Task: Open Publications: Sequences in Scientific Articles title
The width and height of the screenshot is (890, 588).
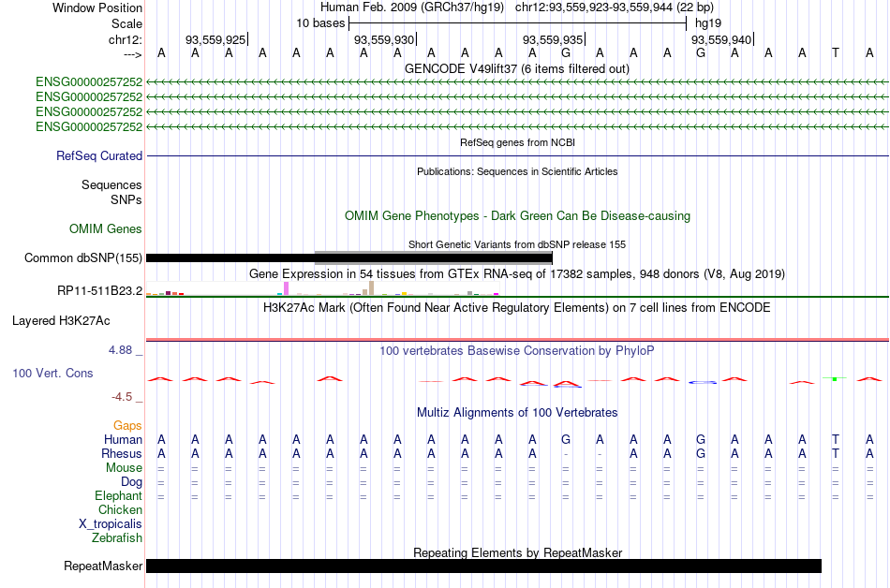Action: [x=517, y=171]
